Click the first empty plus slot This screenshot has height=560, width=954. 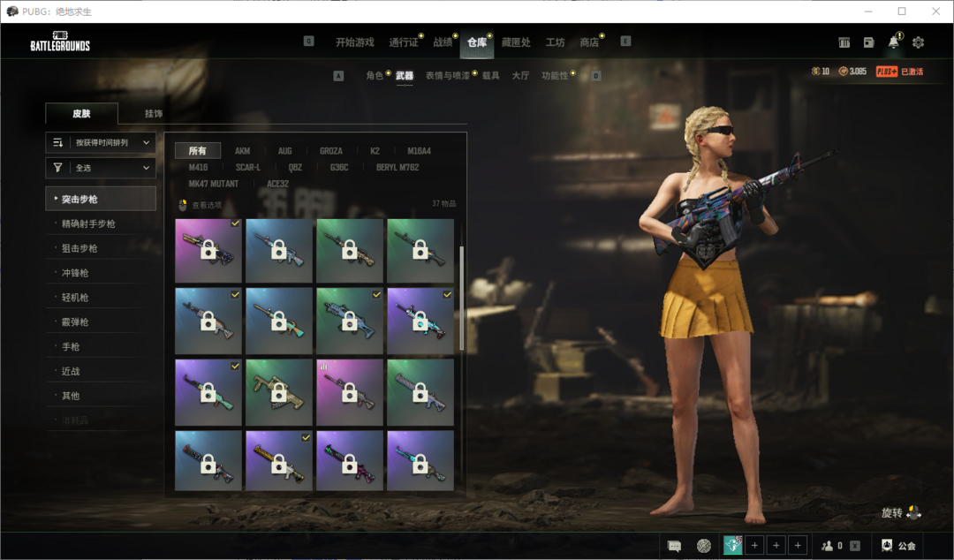pyautogui.click(x=754, y=546)
